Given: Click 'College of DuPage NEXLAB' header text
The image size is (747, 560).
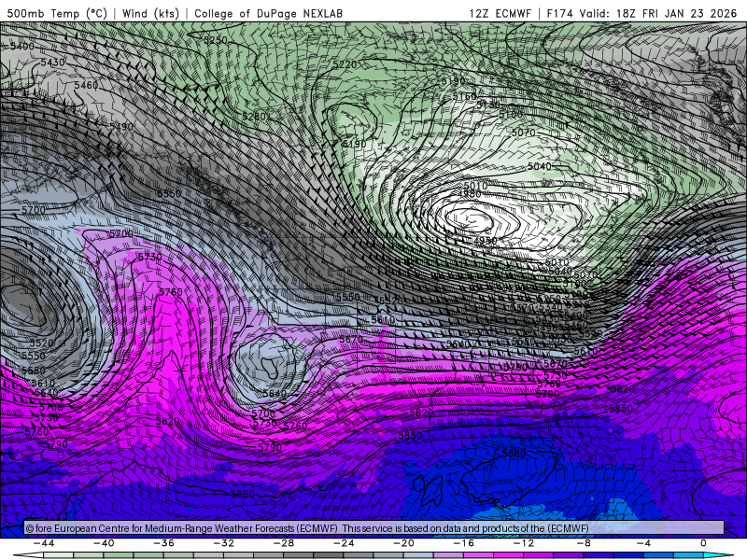Looking at the screenshot, I should [x=268, y=13].
